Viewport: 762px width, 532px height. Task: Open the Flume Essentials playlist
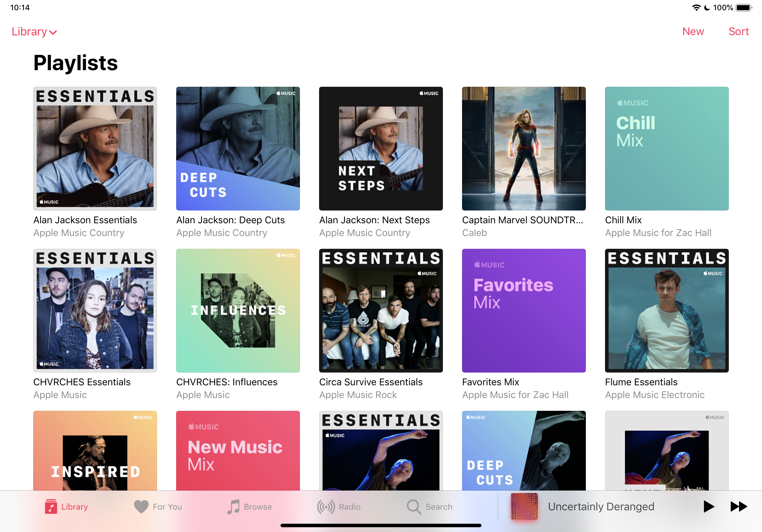(x=666, y=310)
